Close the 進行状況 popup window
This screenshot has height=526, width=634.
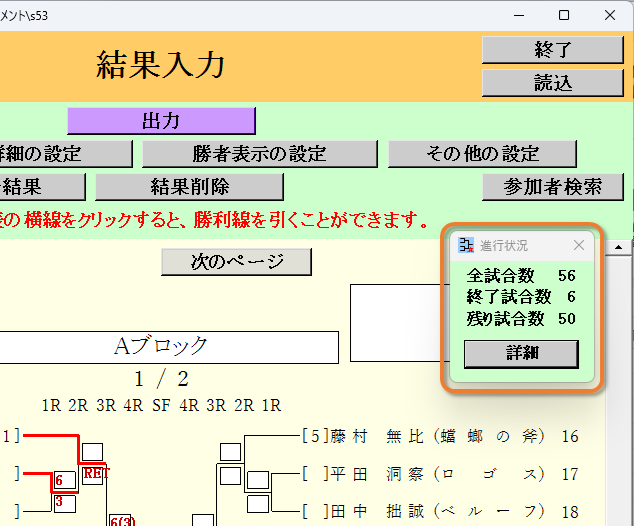click(x=579, y=245)
